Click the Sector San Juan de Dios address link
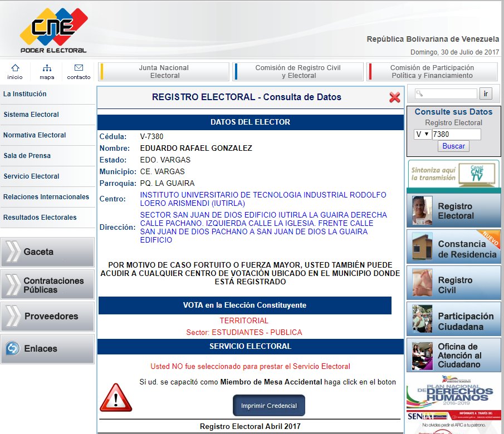This screenshot has width=504, height=434. click(x=263, y=227)
